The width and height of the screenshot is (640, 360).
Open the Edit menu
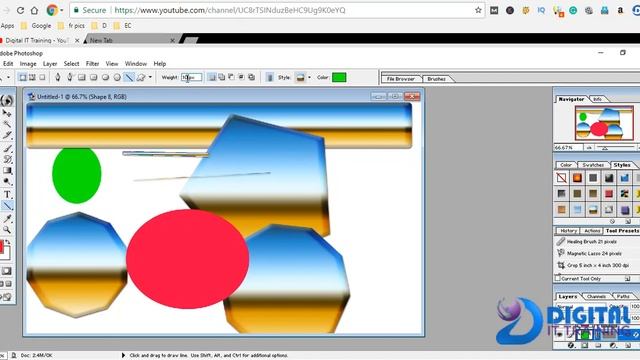click(x=8, y=64)
